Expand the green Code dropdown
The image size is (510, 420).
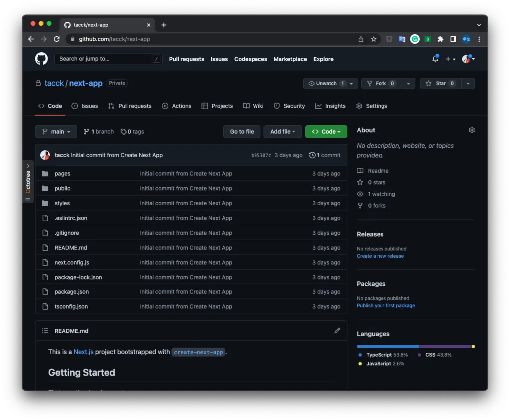coord(326,132)
